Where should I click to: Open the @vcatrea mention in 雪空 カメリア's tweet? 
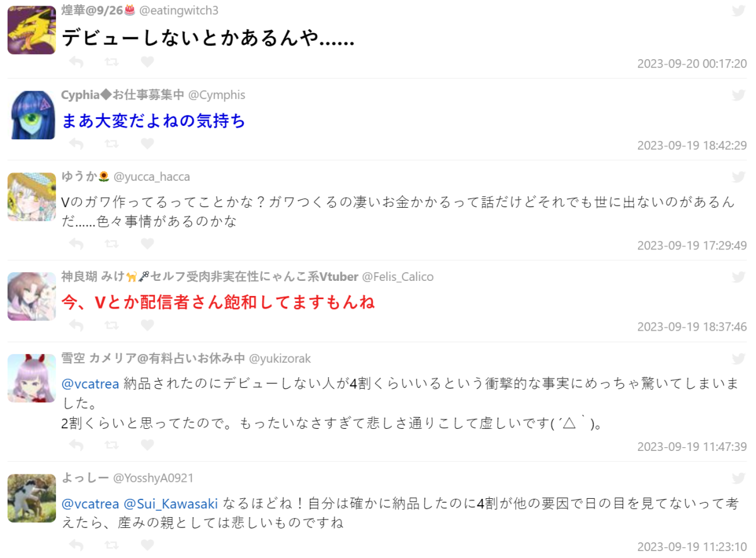(x=90, y=384)
